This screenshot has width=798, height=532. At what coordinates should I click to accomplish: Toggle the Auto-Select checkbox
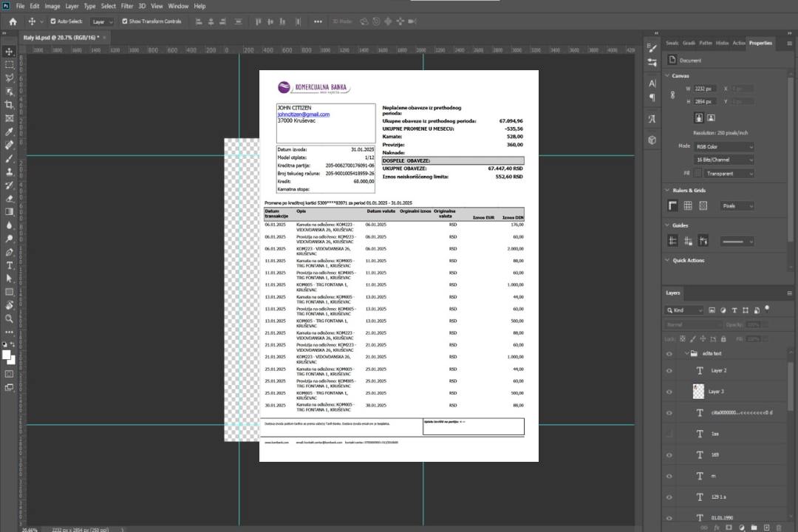click(x=53, y=21)
